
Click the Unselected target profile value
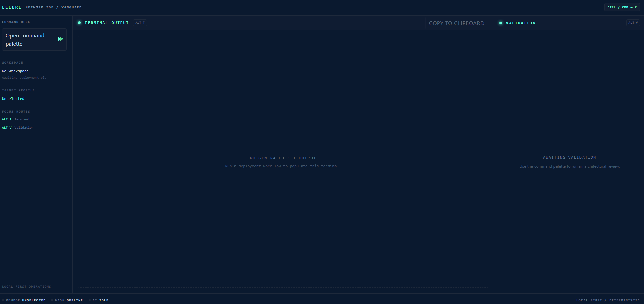pyautogui.click(x=13, y=99)
